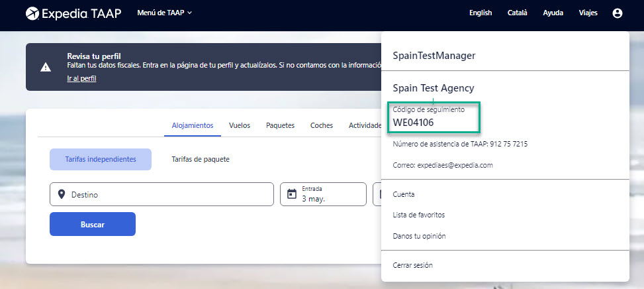
Task: Choose Tarifas de paquete option
Action: pyautogui.click(x=201, y=160)
